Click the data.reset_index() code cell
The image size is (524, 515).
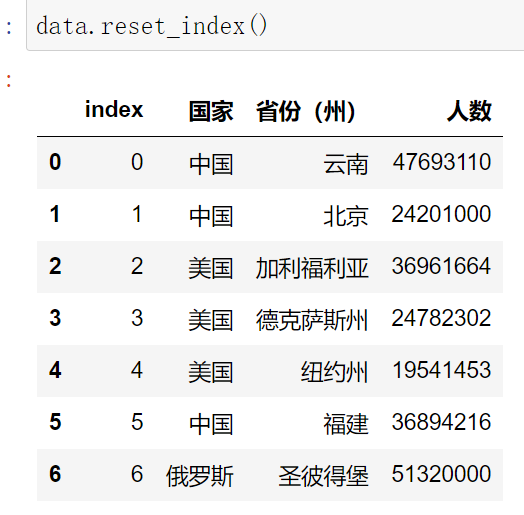(x=275, y=25)
